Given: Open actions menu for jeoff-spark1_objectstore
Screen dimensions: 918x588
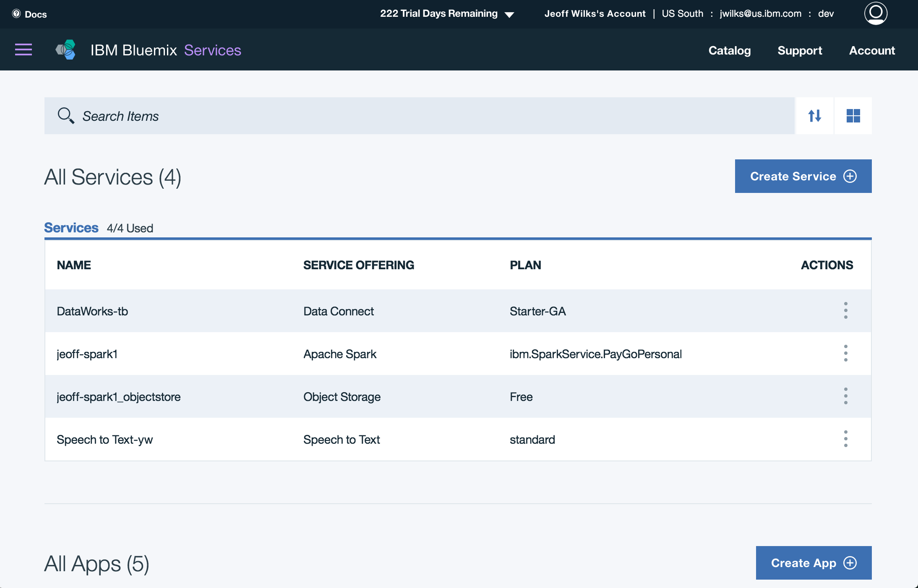Looking at the screenshot, I should tap(845, 396).
